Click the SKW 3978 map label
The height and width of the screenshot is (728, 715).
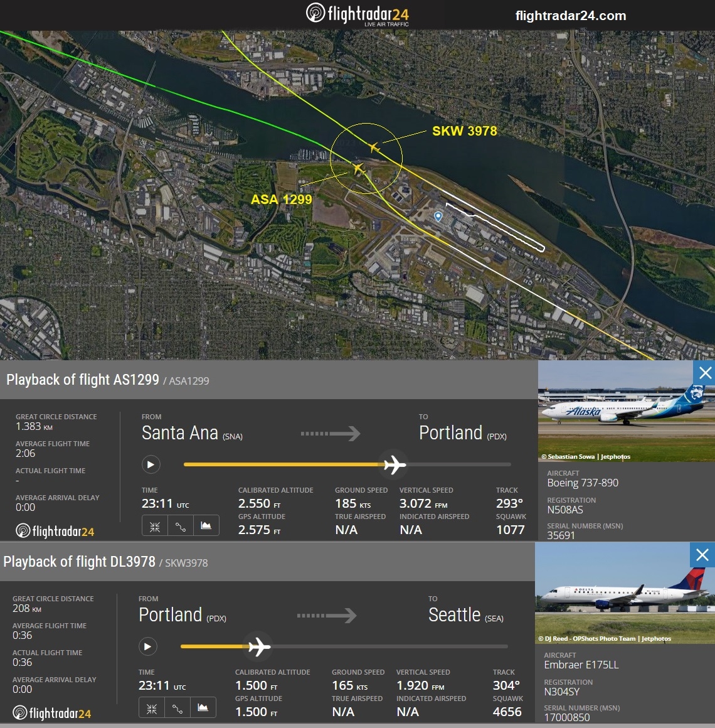(x=465, y=131)
